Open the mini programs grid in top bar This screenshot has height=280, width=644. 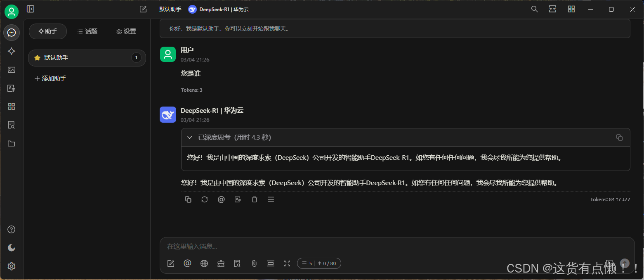click(x=571, y=9)
